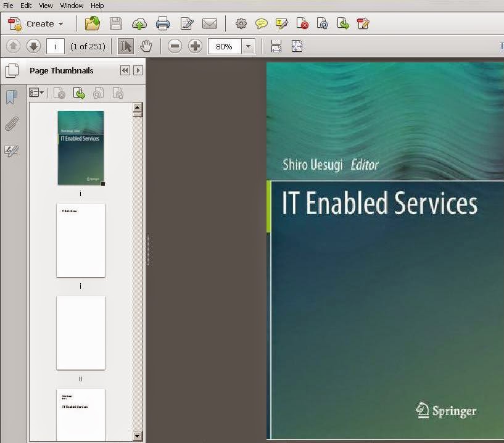Click the Edit text document icon

187,23
